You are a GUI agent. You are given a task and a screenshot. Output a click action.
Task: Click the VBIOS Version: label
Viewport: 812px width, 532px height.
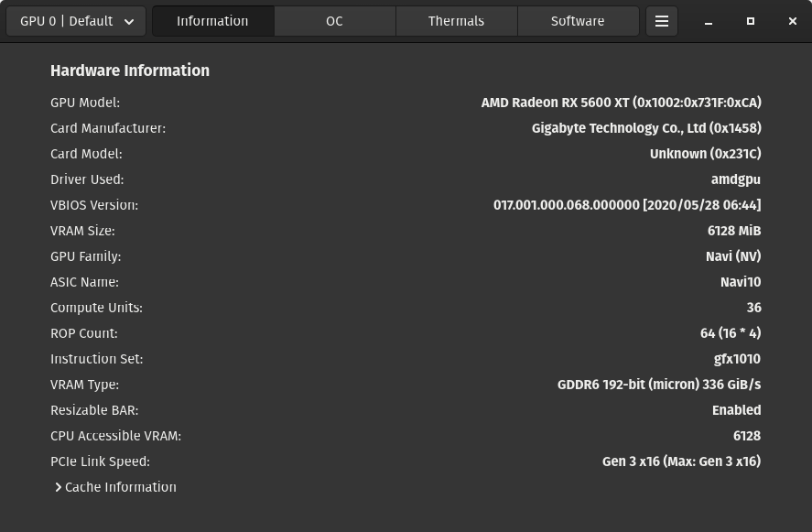pos(94,205)
